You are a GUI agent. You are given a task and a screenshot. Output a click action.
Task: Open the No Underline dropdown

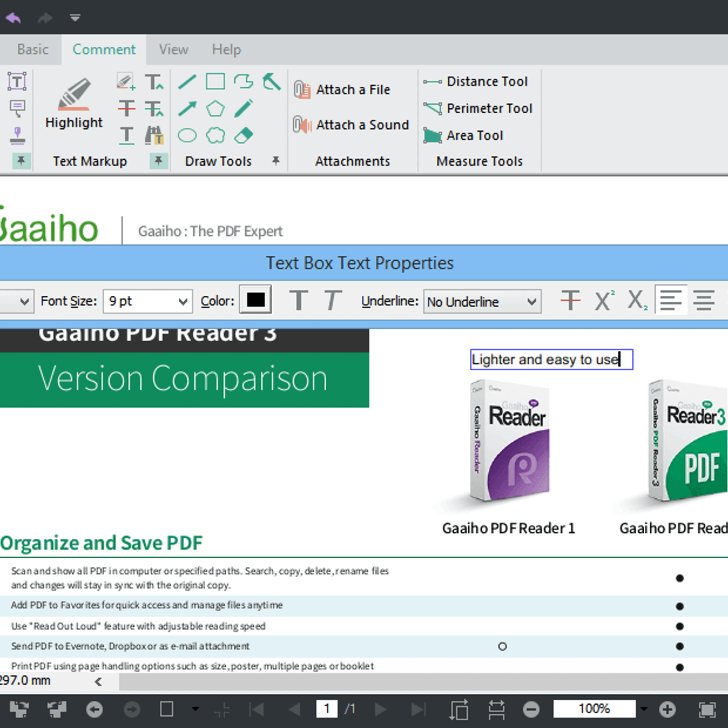point(482,301)
